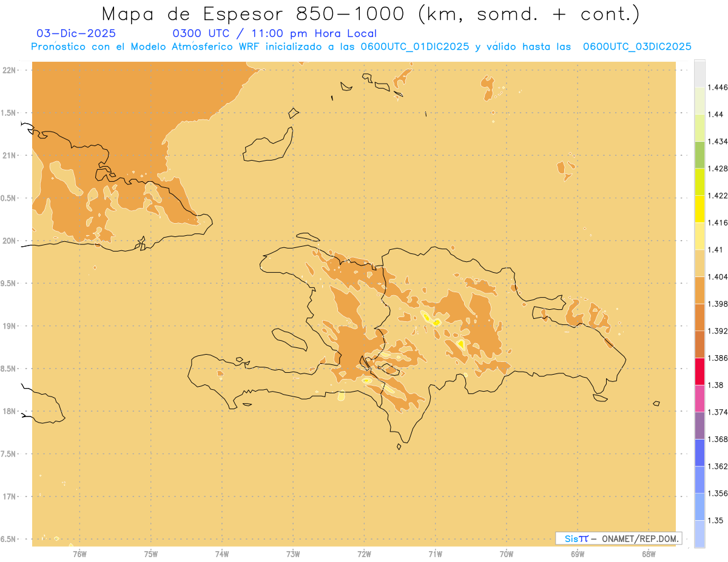
Task: Click the legend value 1.404
Action: (718, 276)
